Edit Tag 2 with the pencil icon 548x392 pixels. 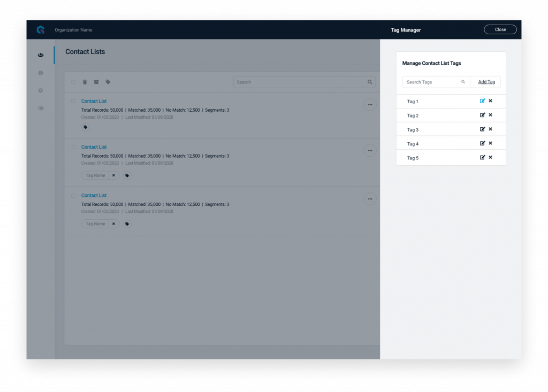[x=482, y=115]
